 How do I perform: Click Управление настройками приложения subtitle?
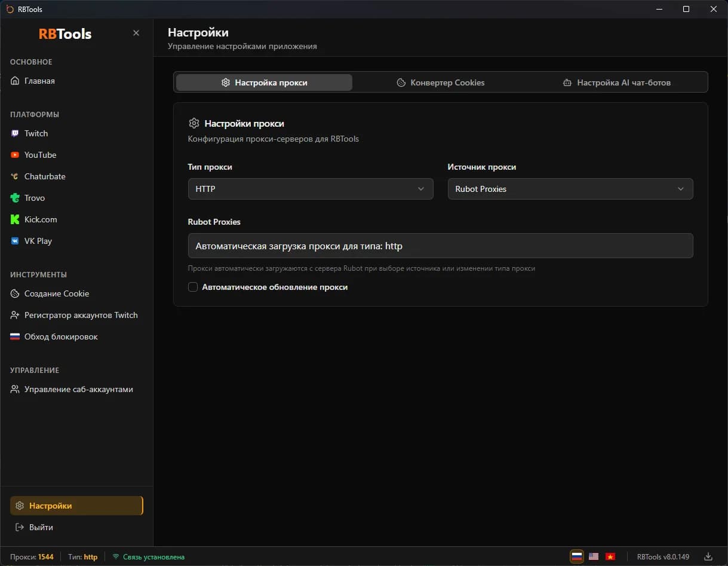[242, 46]
